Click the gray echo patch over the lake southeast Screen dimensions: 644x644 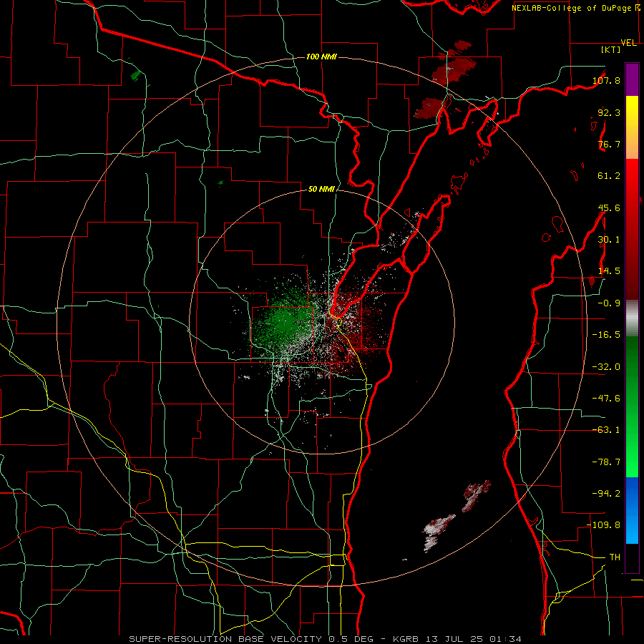click(x=438, y=530)
